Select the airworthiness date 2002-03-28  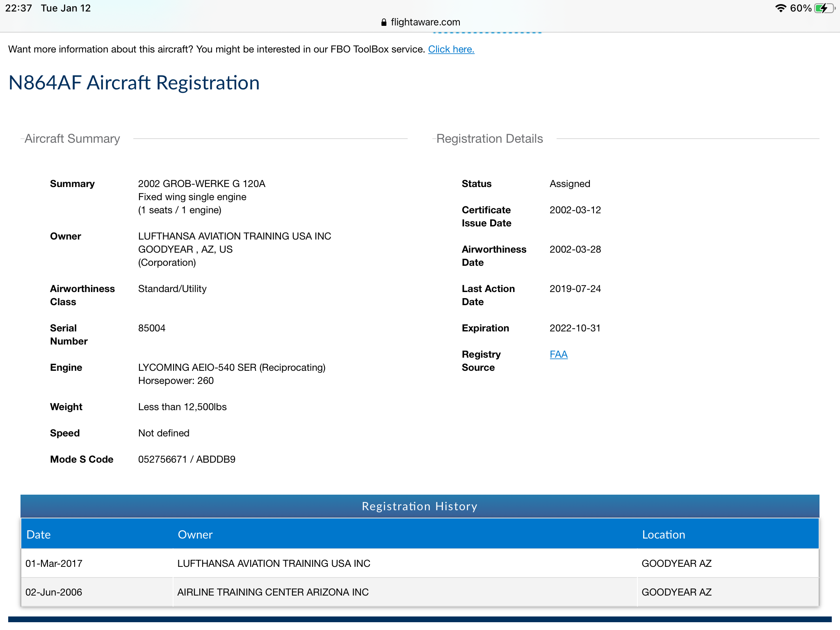(x=575, y=249)
